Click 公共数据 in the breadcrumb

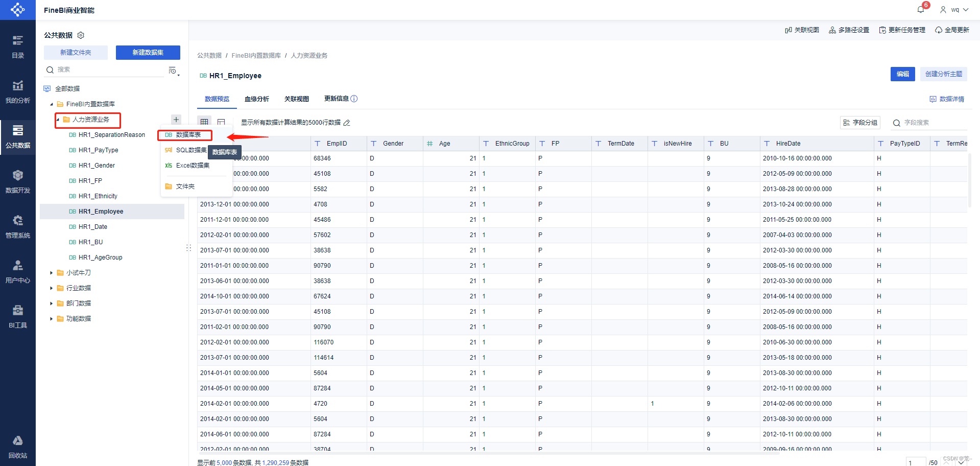[209, 56]
